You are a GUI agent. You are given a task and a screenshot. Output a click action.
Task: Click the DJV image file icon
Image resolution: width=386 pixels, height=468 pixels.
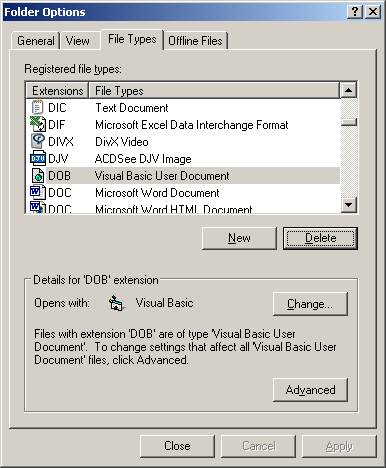[37, 158]
